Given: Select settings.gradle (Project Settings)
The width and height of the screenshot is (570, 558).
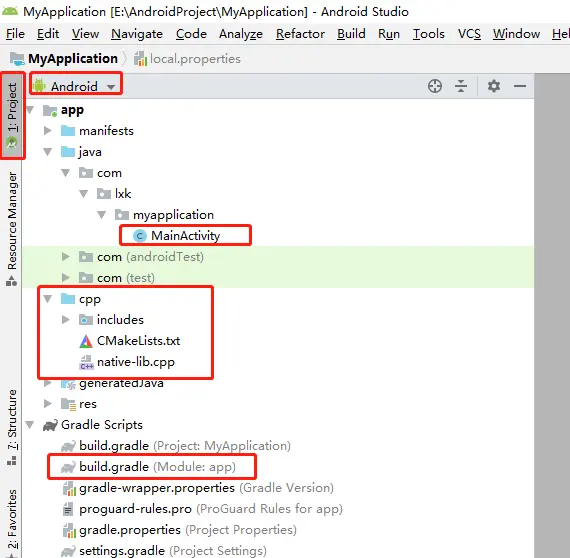Looking at the screenshot, I should click(164, 551).
